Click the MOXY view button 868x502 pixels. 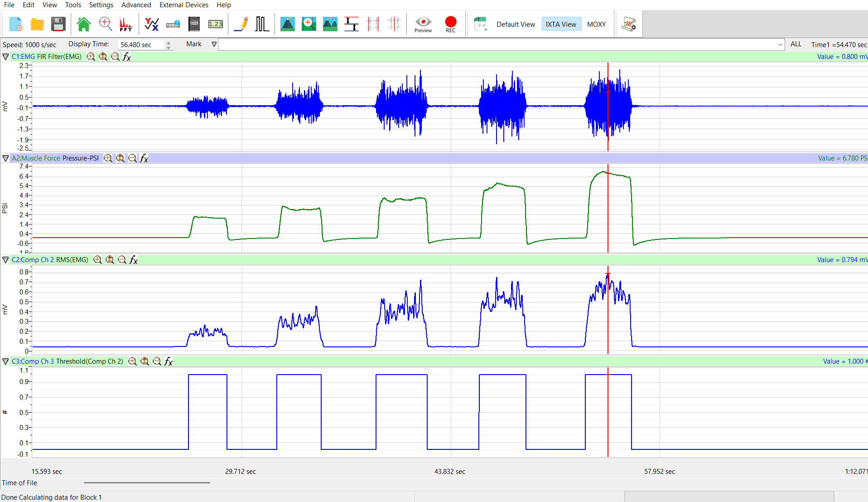(x=596, y=24)
